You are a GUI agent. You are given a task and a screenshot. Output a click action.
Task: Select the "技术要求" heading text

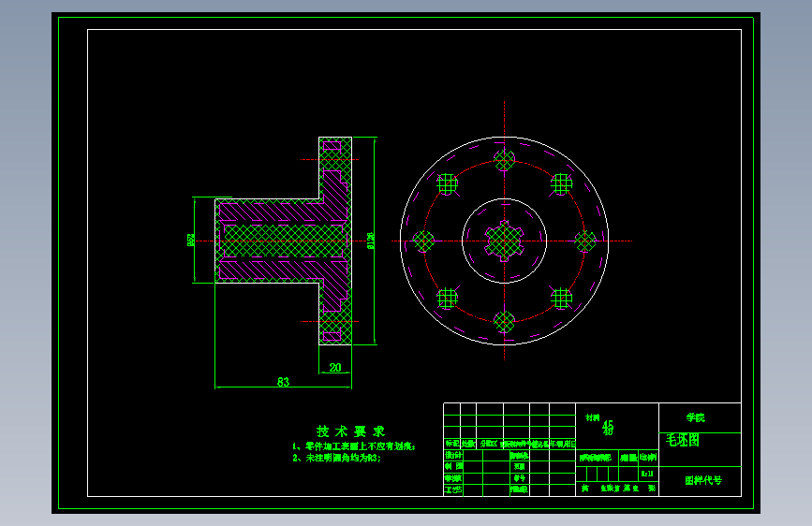[x=350, y=431]
